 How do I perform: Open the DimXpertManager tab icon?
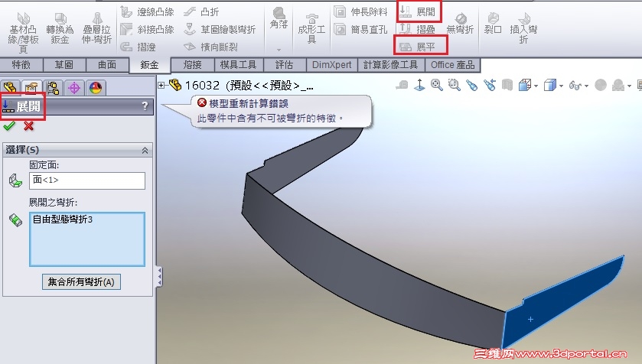tap(74, 88)
